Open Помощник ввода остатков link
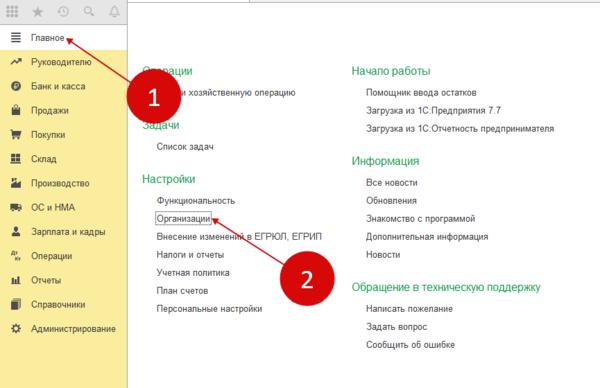This screenshot has height=388, width=600. (421, 93)
